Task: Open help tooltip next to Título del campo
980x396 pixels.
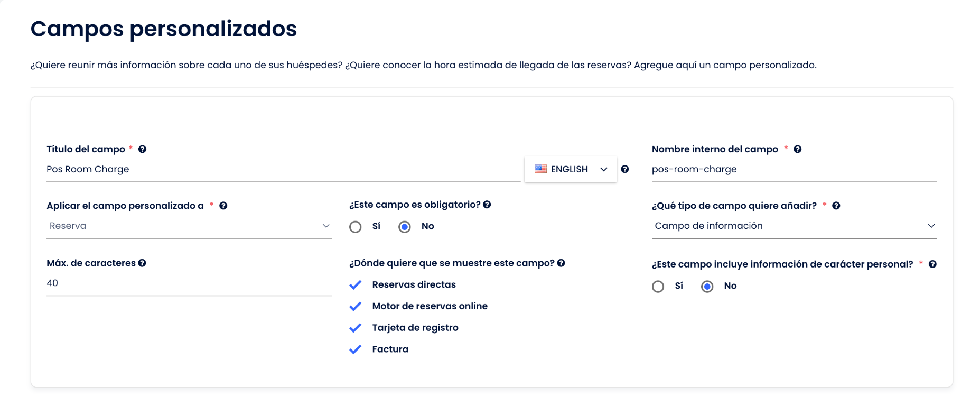Action: [x=142, y=149]
